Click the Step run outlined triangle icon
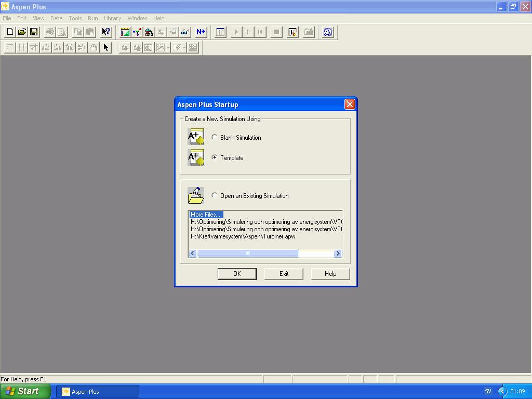Screen dimensions: 532x399 pyautogui.click(x=248, y=32)
